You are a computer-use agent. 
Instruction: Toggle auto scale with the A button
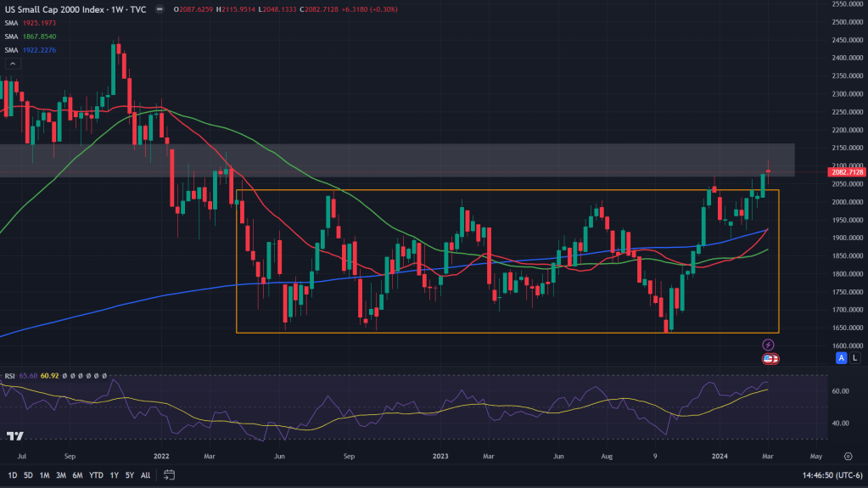tap(842, 359)
